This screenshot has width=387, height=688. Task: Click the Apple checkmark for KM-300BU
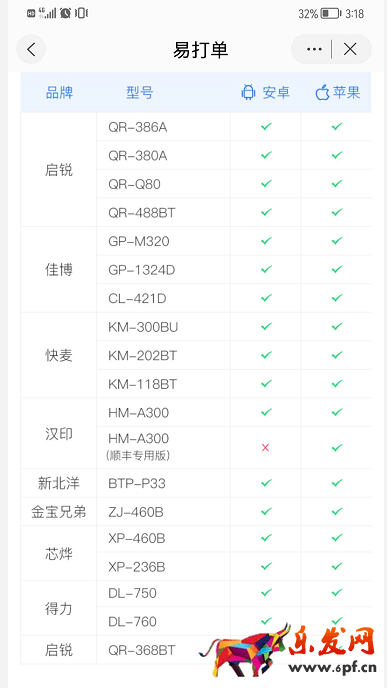coord(337,326)
